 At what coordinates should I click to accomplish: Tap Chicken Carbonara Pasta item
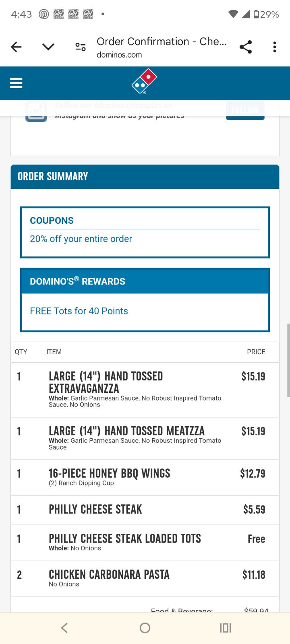point(109,575)
